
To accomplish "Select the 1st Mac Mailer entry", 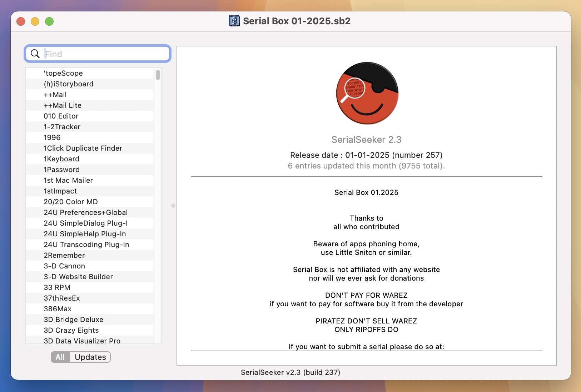I will coord(90,180).
